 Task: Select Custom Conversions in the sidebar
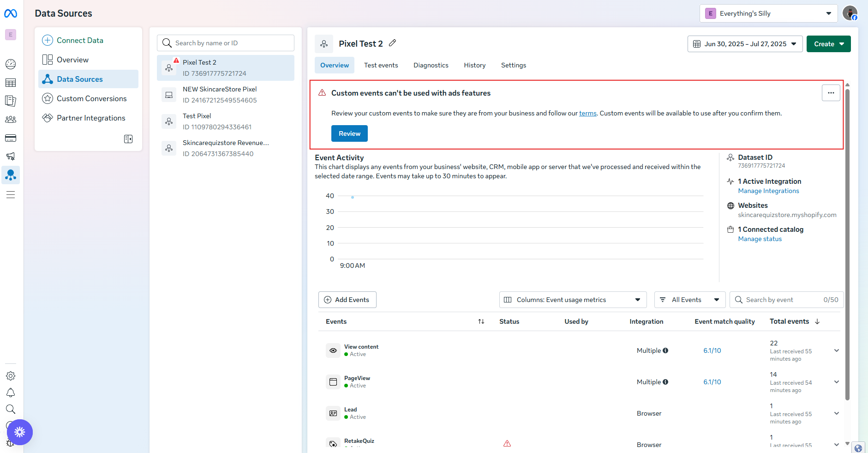(88, 98)
